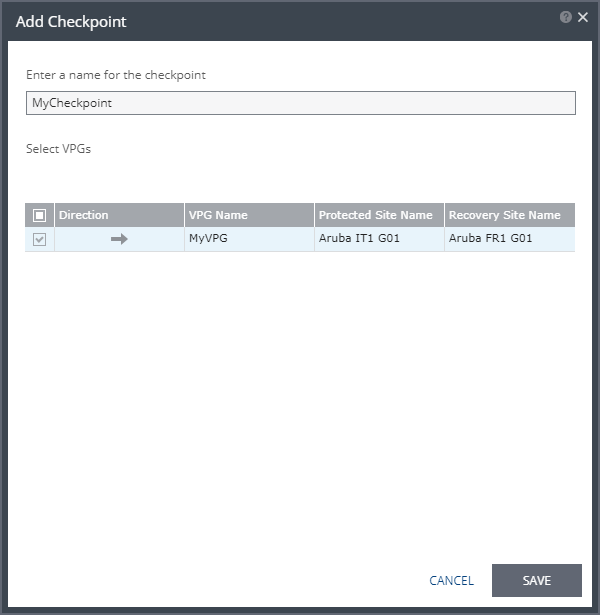The width and height of the screenshot is (600, 615).
Task: Click the 'Enter a name for the checkpoint' label
Action: 116,75
